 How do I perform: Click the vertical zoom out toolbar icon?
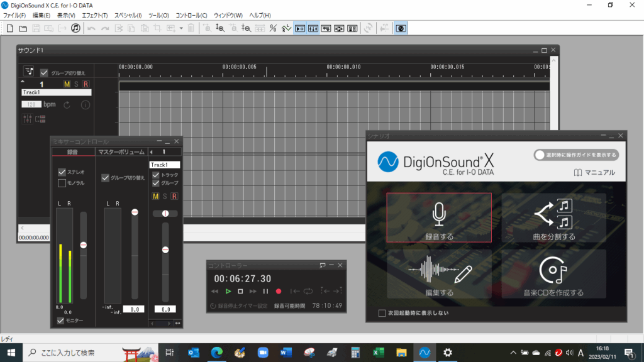(x=246, y=28)
